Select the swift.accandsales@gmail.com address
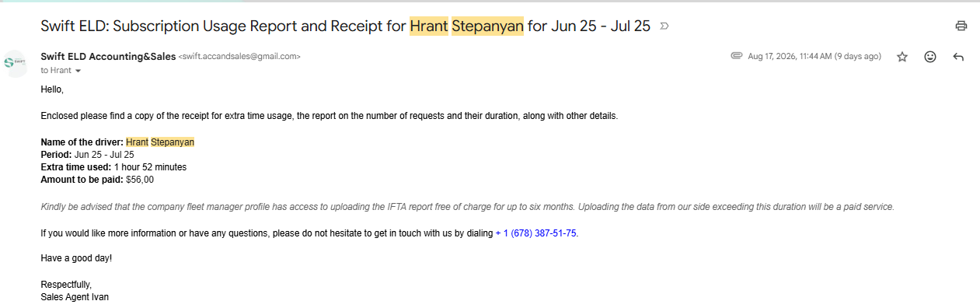The height and width of the screenshot is (308, 980). [x=239, y=57]
